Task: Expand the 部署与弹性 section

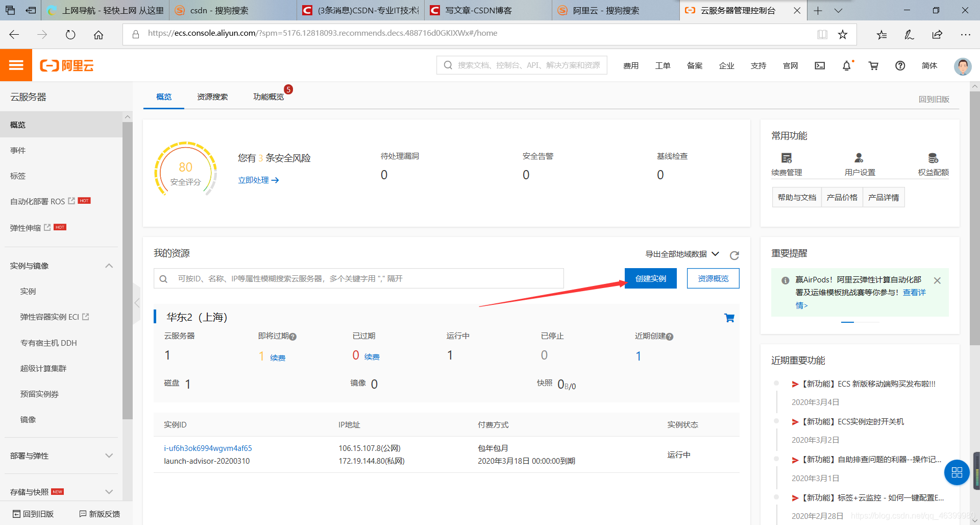Action: (x=109, y=456)
